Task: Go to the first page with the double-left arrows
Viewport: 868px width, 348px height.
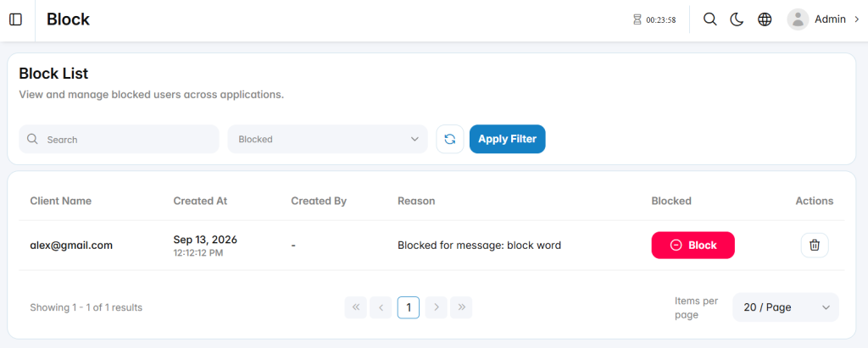Action: (355, 307)
